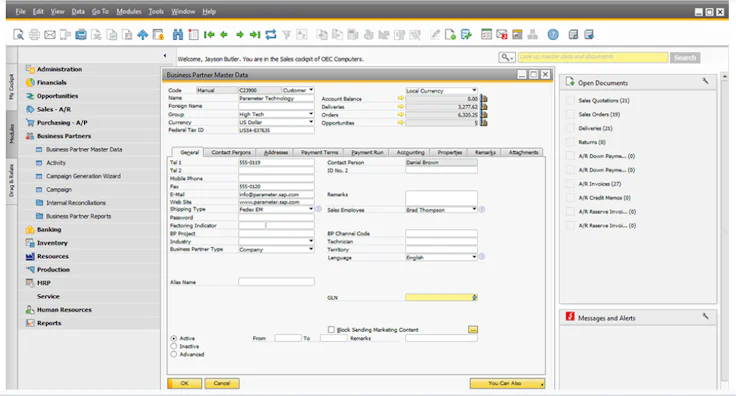The height and width of the screenshot is (396, 736).
Task: Go to the next record arrow
Action: pos(240,34)
